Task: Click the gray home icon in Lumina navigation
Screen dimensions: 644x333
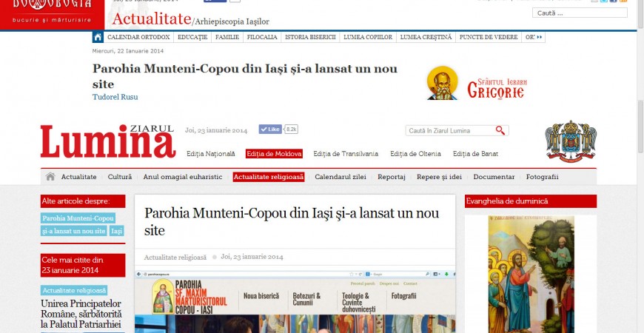Action: click(x=50, y=177)
